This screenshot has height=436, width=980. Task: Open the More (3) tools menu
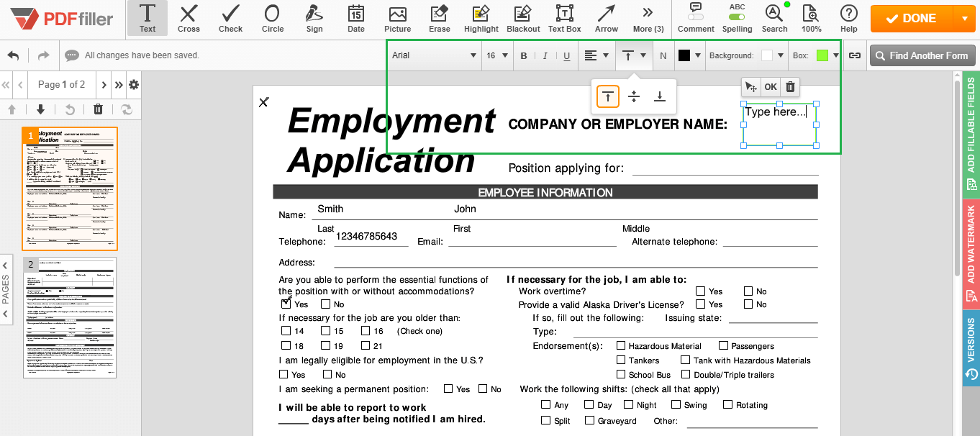click(648, 19)
